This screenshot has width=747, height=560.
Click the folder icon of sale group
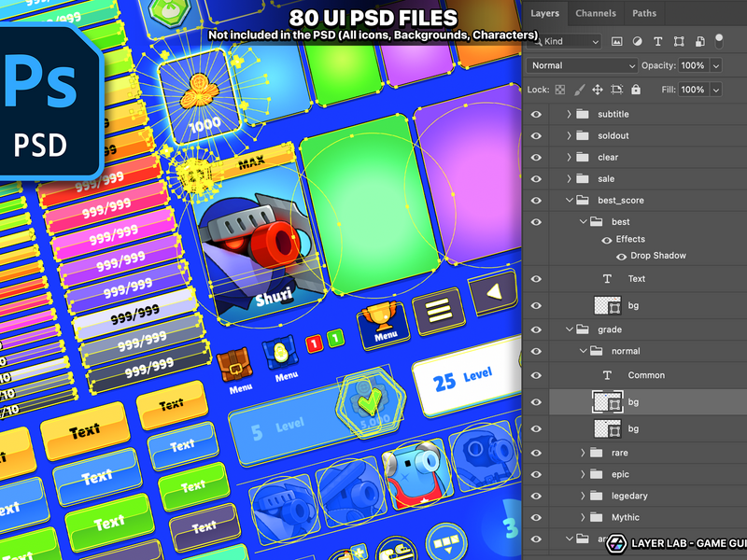(582, 178)
